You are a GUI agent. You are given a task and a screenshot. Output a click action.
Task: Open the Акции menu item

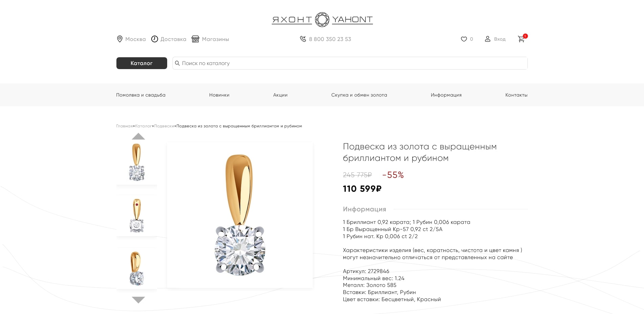(x=280, y=95)
